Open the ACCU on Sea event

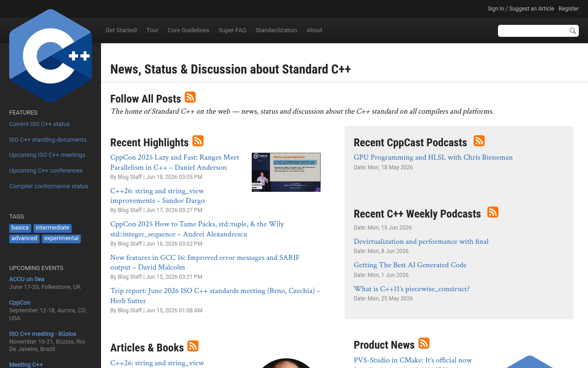tap(27, 279)
